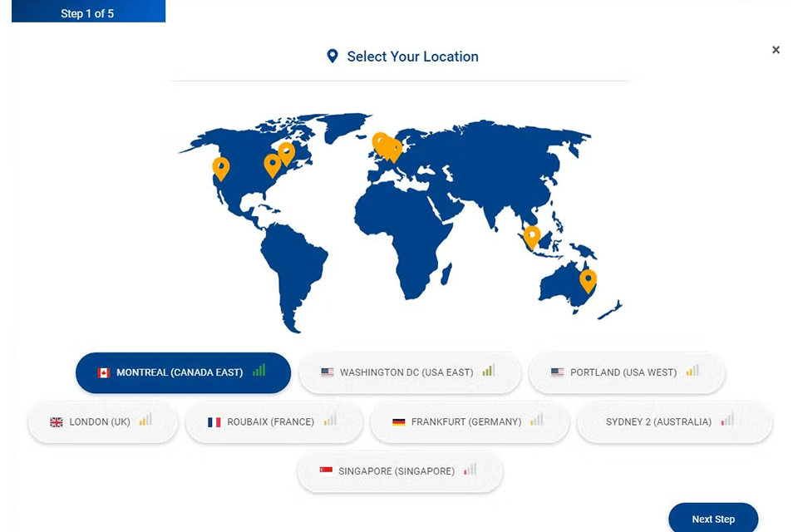Click the Singapore flag icon
798x532 pixels.
326,470
